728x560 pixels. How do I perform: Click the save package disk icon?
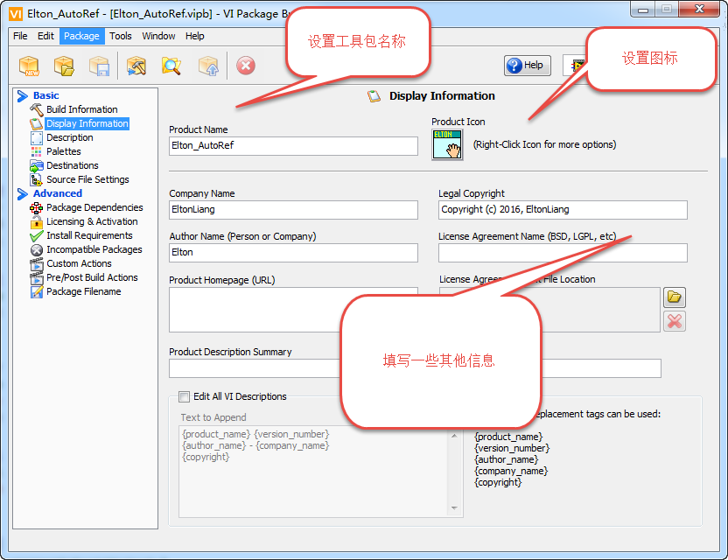100,66
